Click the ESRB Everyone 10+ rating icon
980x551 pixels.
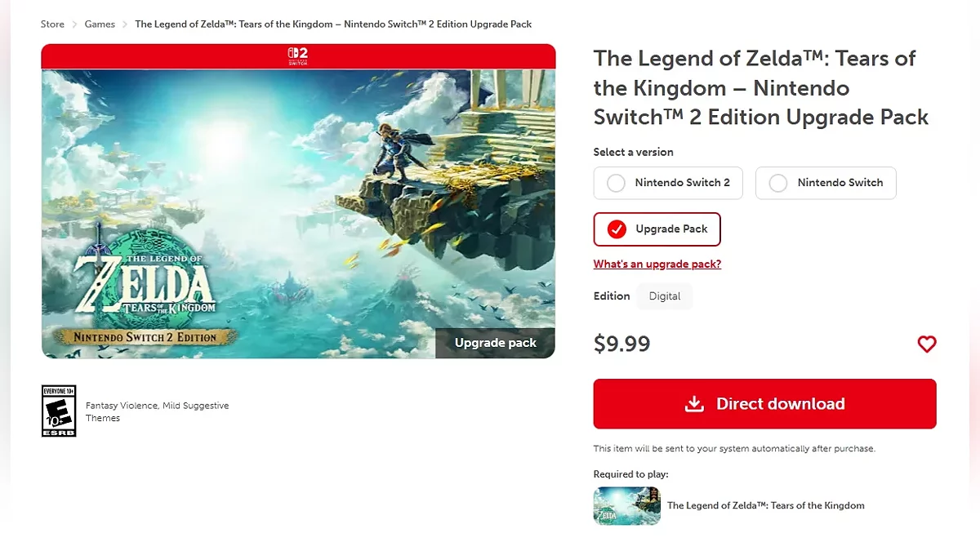[59, 411]
